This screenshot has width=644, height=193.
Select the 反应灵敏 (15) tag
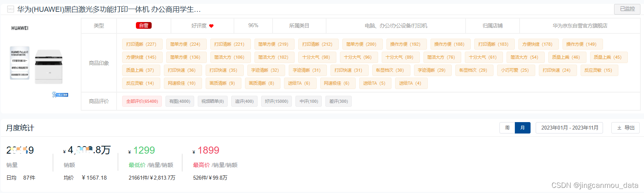point(598,70)
